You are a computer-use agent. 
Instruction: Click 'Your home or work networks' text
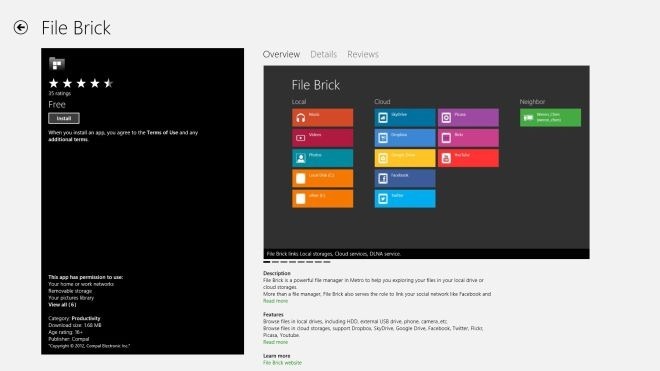click(81, 284)
